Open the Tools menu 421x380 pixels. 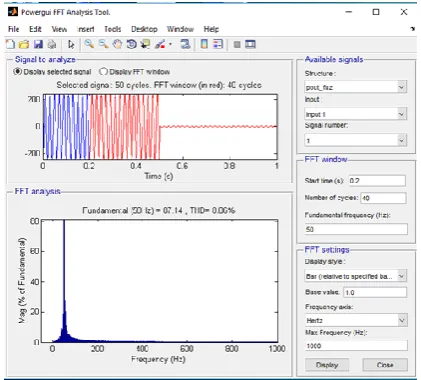click(113, 29)
